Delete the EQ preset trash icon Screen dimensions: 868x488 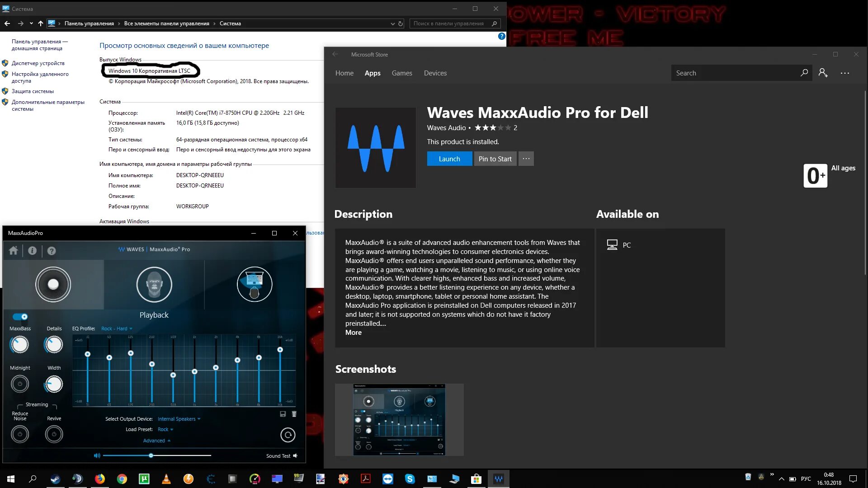pyautogui.click(x=294, y=414)
